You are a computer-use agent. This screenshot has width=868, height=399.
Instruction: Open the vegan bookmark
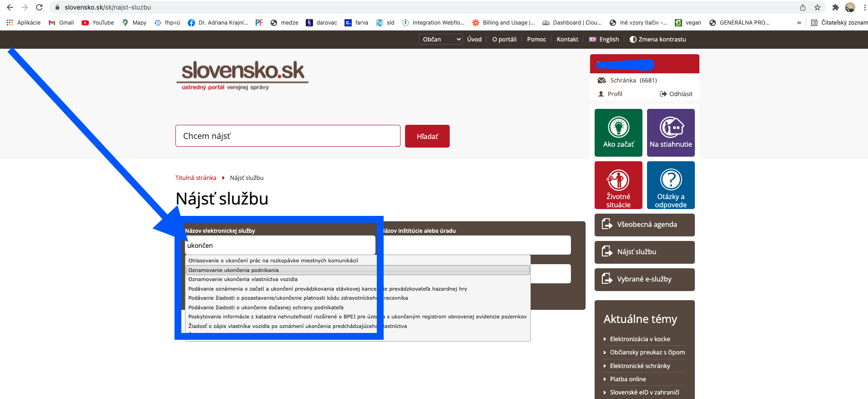pyautogui.click(x=688, y=23)
